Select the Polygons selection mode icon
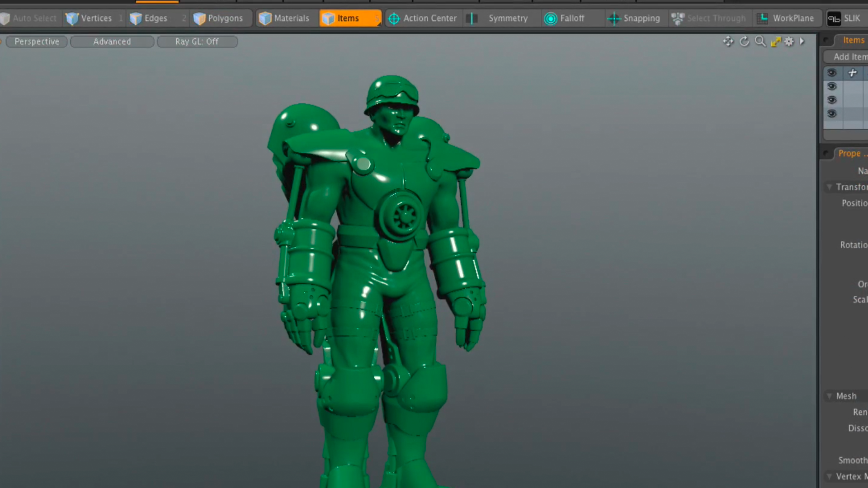 pyautogui.click(x=199, y=19)
